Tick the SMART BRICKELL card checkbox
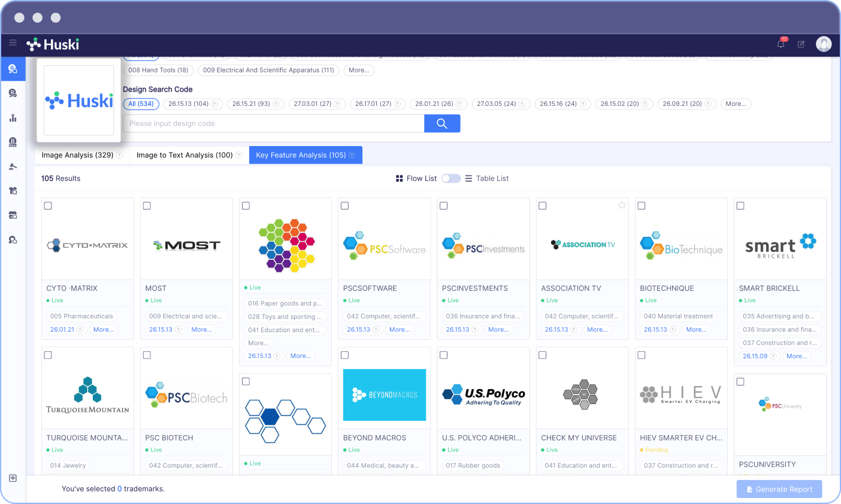 740,206
